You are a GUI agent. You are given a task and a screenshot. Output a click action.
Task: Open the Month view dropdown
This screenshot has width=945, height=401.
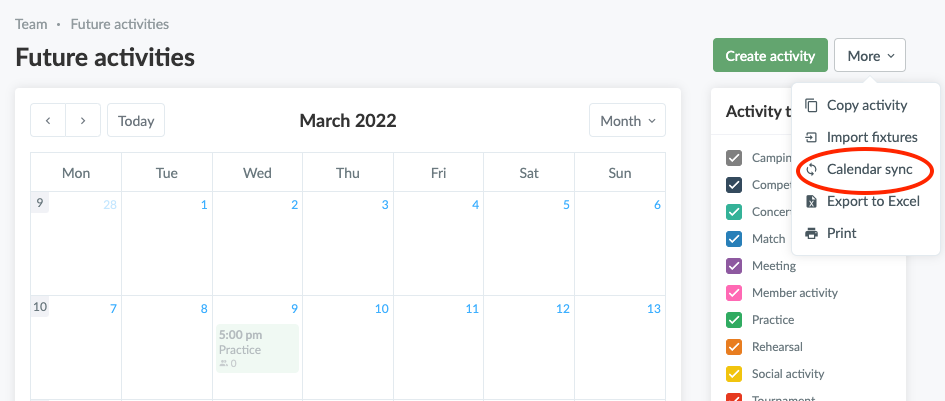click(627, 121)
